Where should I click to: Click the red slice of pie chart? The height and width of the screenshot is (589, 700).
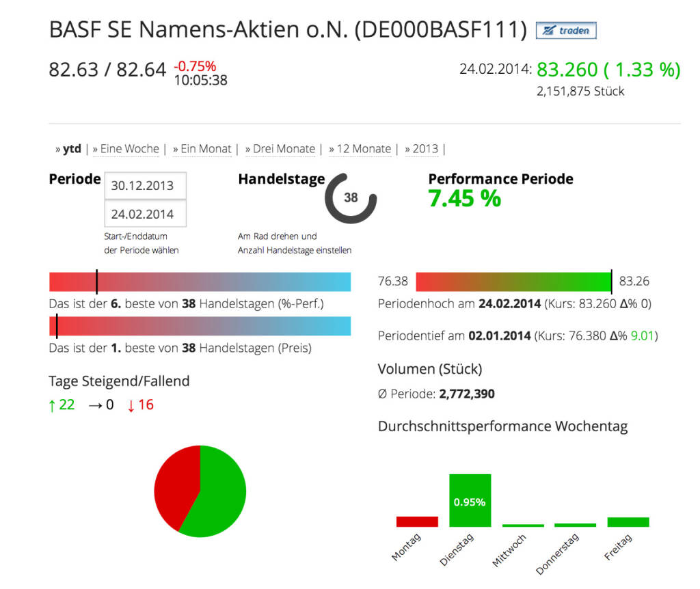tap(174, 482)
